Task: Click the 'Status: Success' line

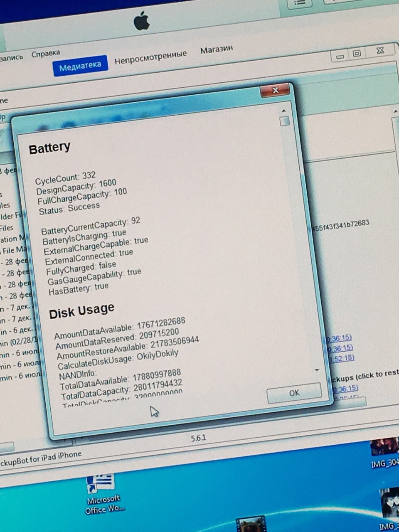Action: coord(69,208)
